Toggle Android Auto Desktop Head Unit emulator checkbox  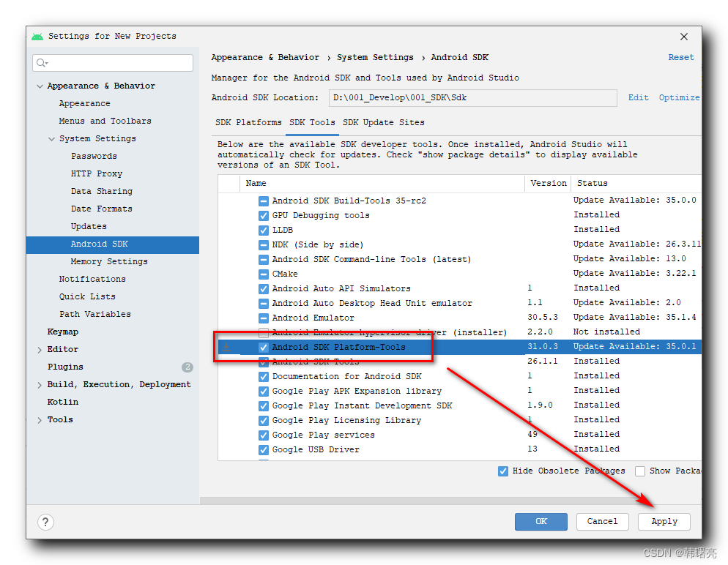[x=263, y=304]
